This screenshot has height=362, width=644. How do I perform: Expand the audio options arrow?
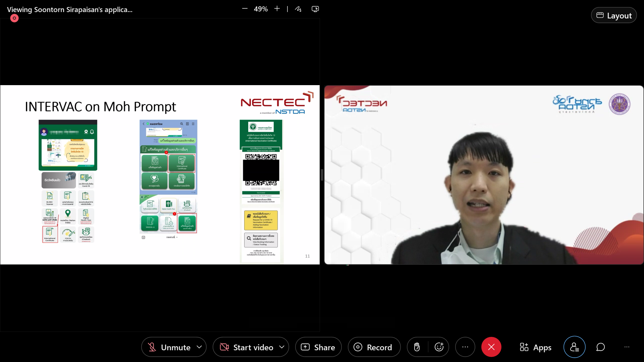click(x=199, y=347)
